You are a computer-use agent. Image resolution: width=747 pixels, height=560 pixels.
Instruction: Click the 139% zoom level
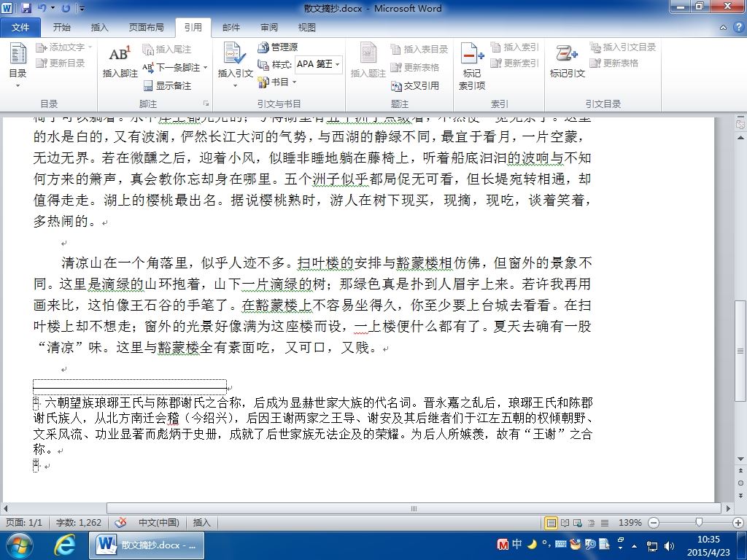tap(630, 522)
